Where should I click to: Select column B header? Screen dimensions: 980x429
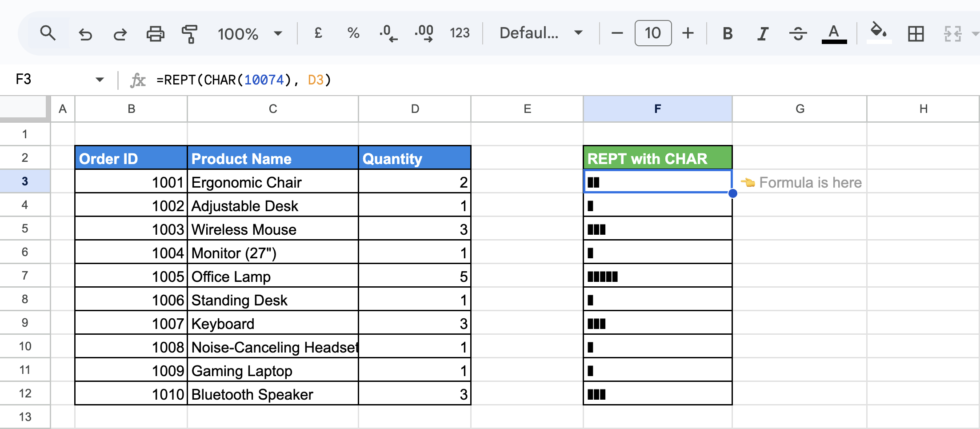coord(131,109)
